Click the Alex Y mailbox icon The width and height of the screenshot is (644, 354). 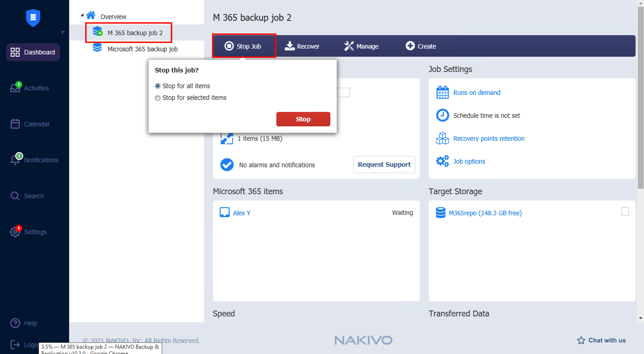[224, 213]
